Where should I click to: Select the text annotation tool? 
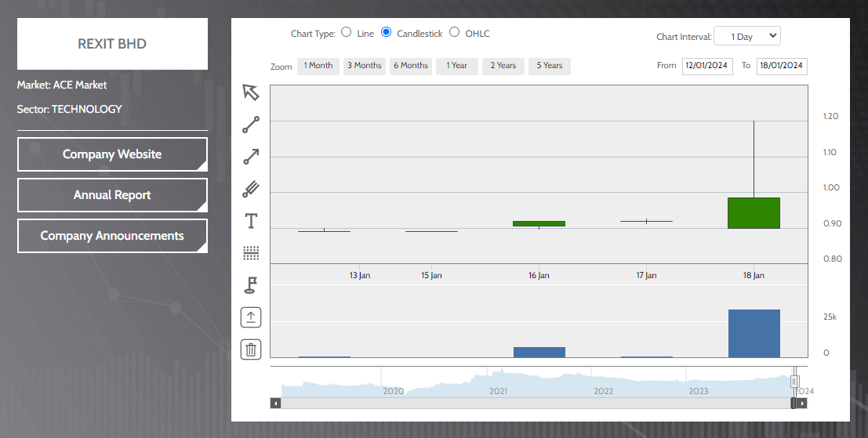(251, 221)
